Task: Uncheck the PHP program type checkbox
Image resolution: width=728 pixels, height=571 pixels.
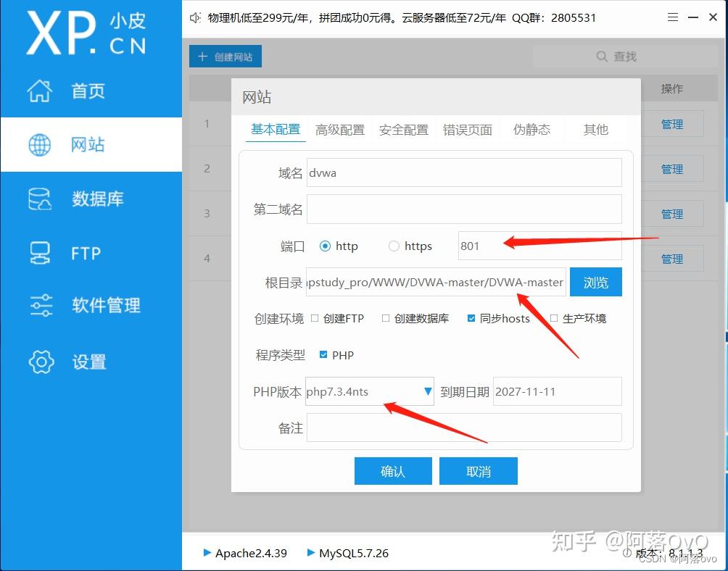Action: click(323, 355)
